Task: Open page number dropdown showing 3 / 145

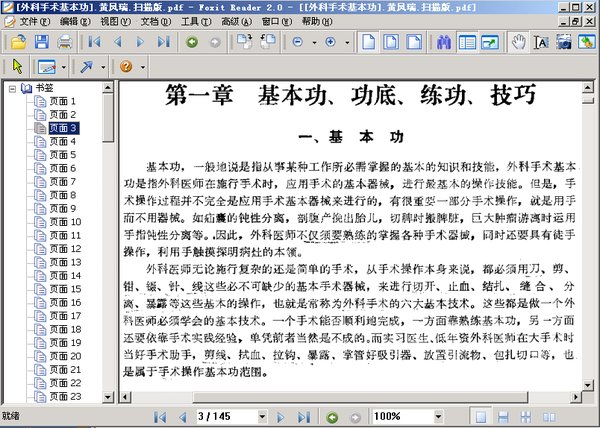Action: pos(262,416)
